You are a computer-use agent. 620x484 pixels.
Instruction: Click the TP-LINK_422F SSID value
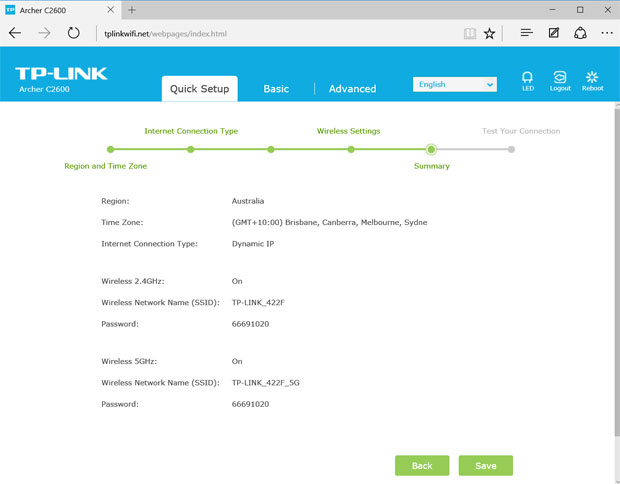pos(258,302)
